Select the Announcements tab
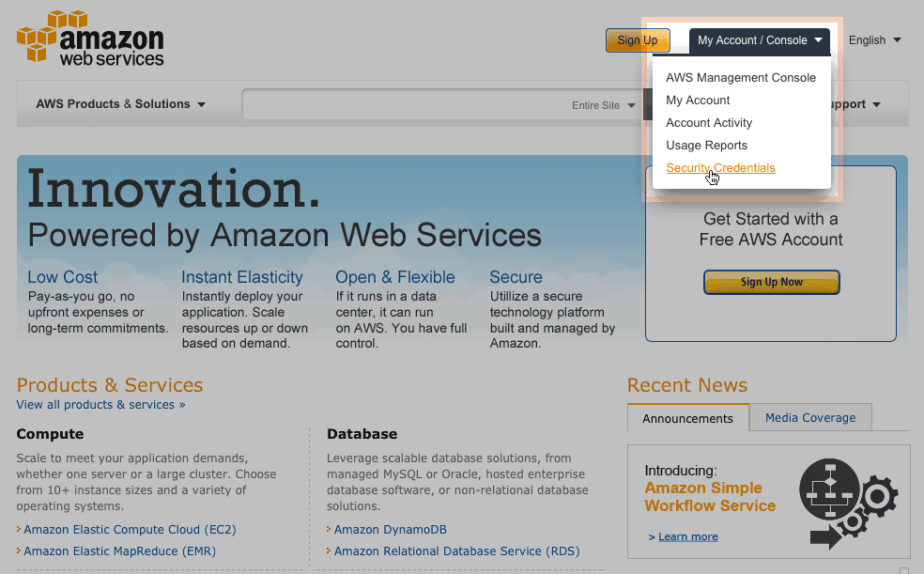The height and width of the screenshot is (574, 924). pos(687,417)
